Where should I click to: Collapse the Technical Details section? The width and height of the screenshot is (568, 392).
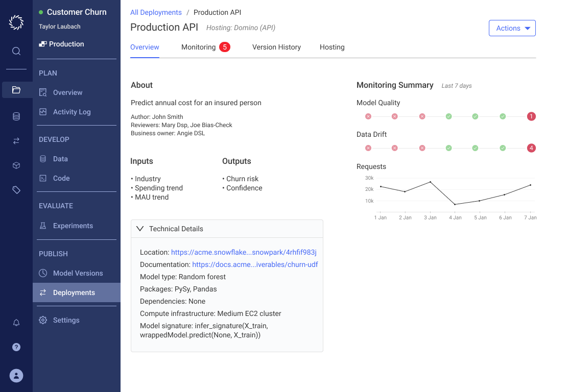(x=140, y=229)
